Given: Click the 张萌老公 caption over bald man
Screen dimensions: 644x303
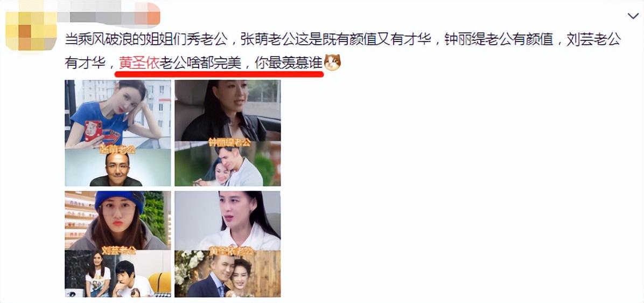Looking at the screenshot, I should [118, 150].
